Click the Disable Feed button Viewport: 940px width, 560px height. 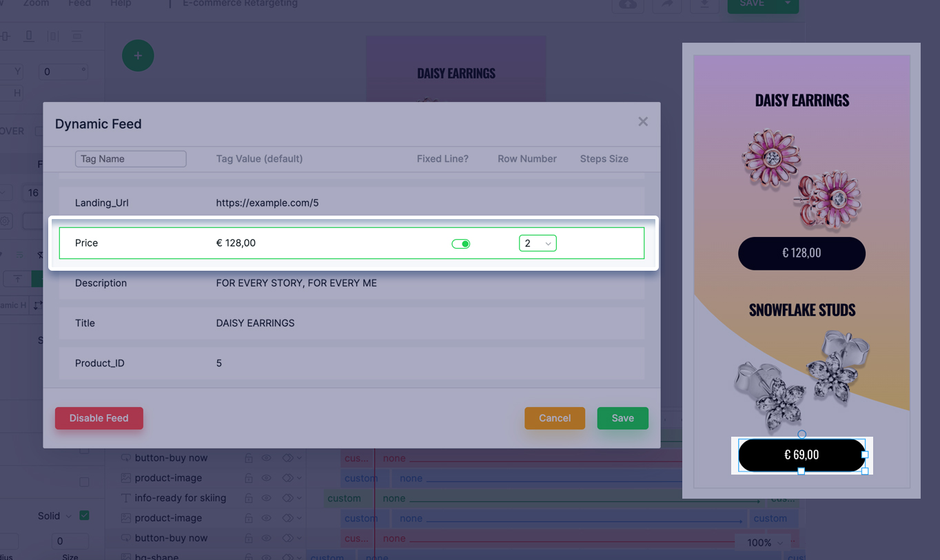pos(99,418)
